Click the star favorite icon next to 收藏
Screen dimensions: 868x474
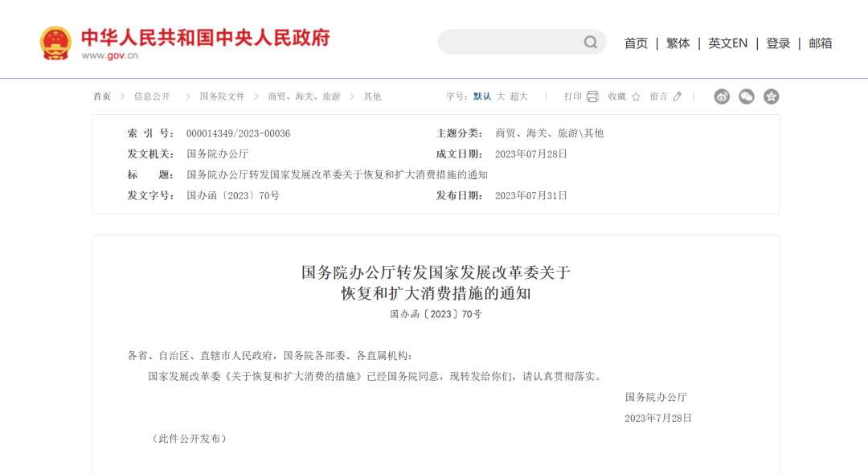tap(636, 96)
